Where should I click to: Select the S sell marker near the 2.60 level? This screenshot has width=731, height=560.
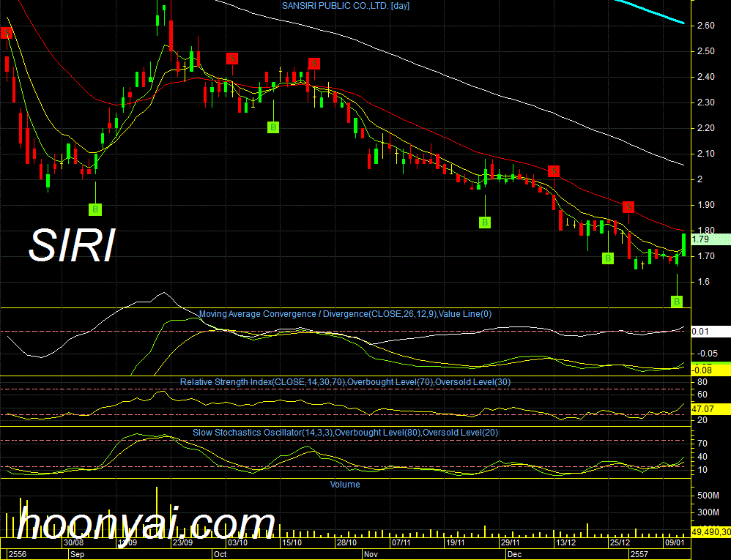pyautogui.click(x=7, y=33)
